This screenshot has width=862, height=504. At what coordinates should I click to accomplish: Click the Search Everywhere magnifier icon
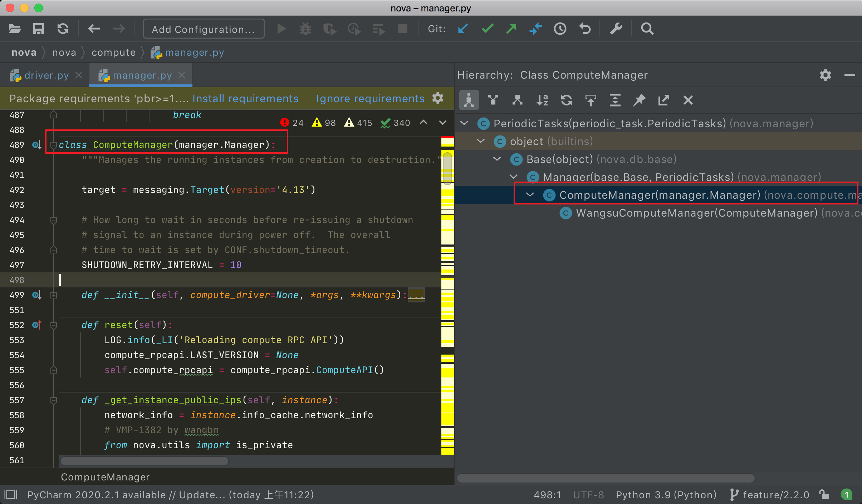[647, 29]
